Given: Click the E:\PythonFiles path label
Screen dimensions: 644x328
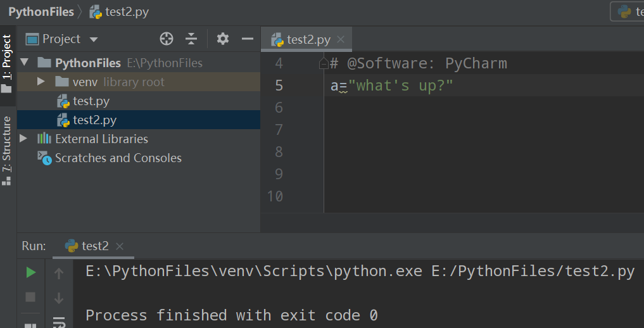Looking at the screenshot, I should [x=165, y=63].
